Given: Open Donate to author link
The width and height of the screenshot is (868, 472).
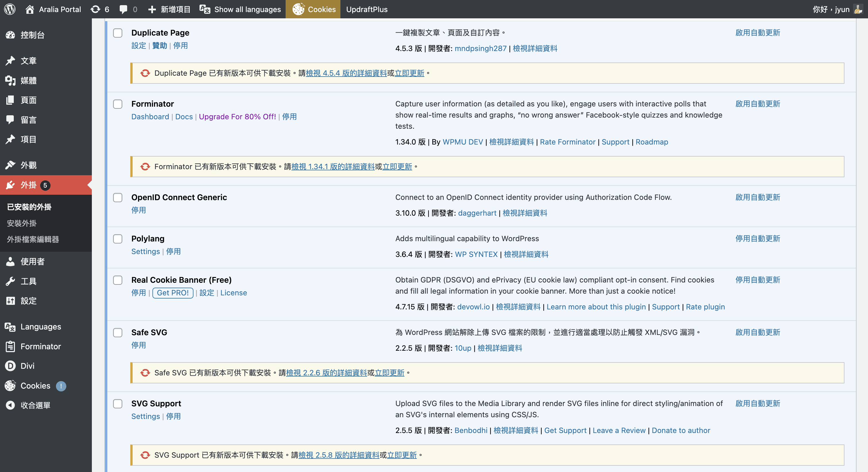Looking at the screenshot, I should 681,430.
